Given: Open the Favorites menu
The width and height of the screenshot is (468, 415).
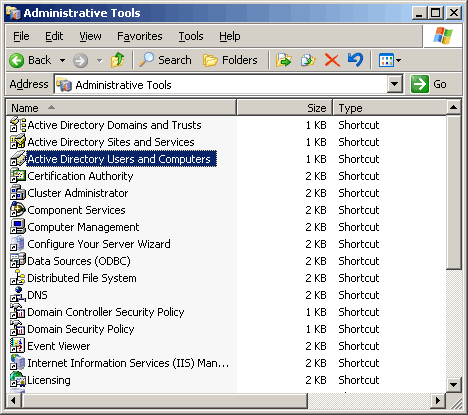Looking at the screenshot, I should coord(140,36).
